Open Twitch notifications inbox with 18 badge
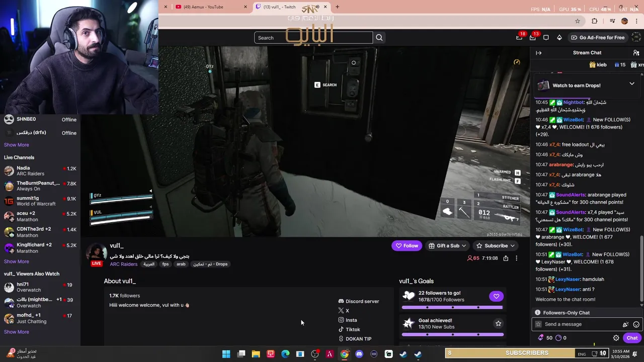This screenshot has width=644, height=362. coord(519,37)
